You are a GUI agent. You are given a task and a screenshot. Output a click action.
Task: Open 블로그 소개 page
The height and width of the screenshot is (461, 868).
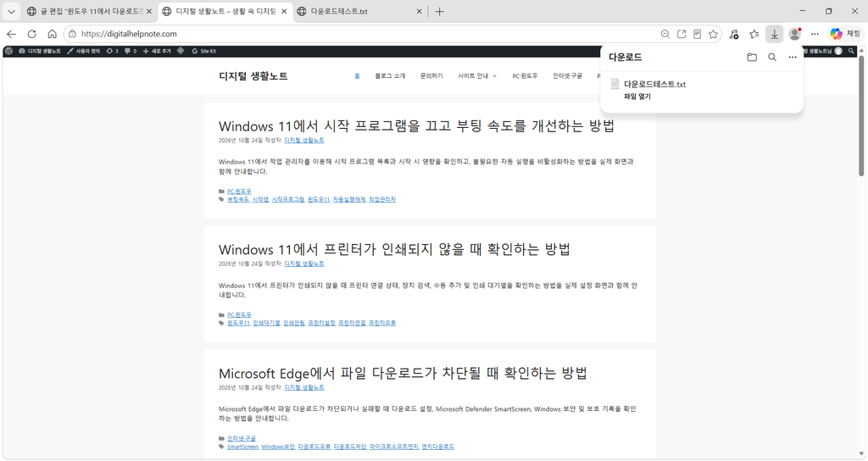point(390,75)
